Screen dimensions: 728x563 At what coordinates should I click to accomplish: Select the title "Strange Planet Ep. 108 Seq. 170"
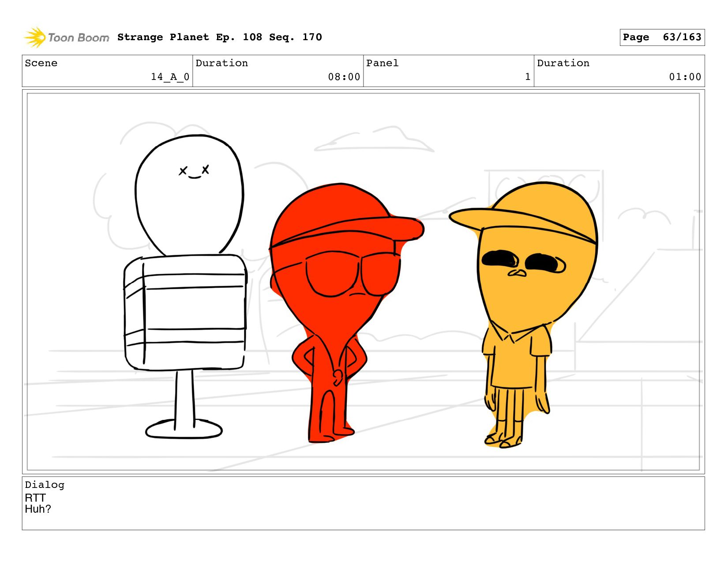tap(220, 37)
